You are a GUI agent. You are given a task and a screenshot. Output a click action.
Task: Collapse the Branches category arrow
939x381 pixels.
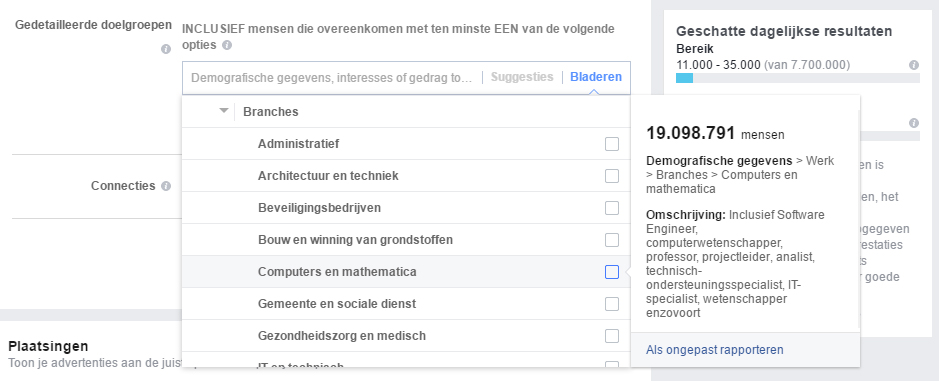[x=224, y=111]
